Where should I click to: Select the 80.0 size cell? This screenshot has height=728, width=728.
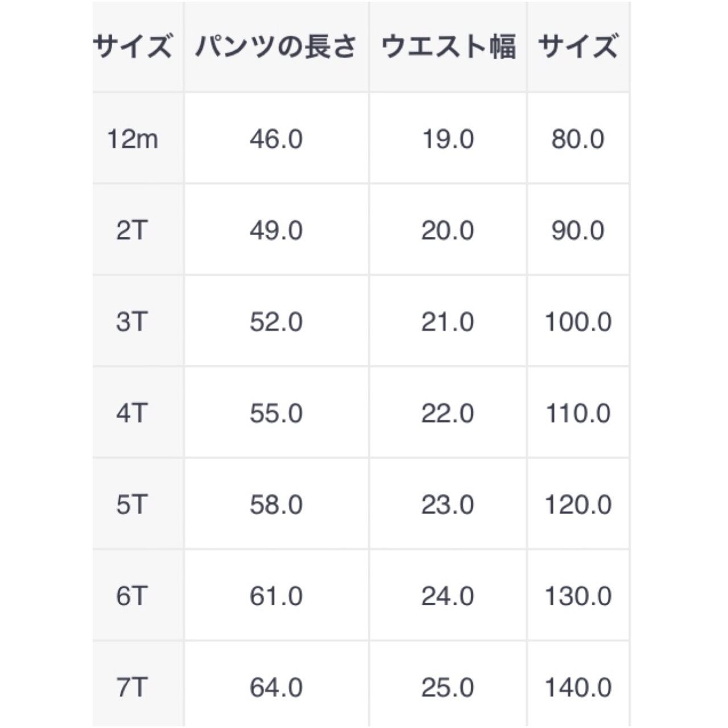coord(577,139)
